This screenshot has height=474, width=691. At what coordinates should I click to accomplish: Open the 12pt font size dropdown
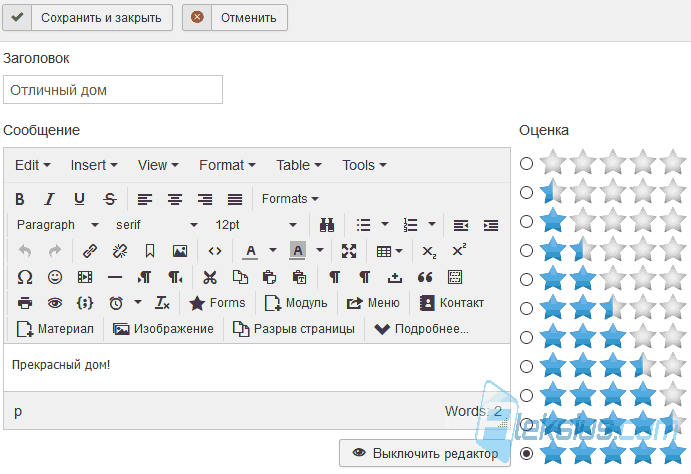(x=256, y=225)
